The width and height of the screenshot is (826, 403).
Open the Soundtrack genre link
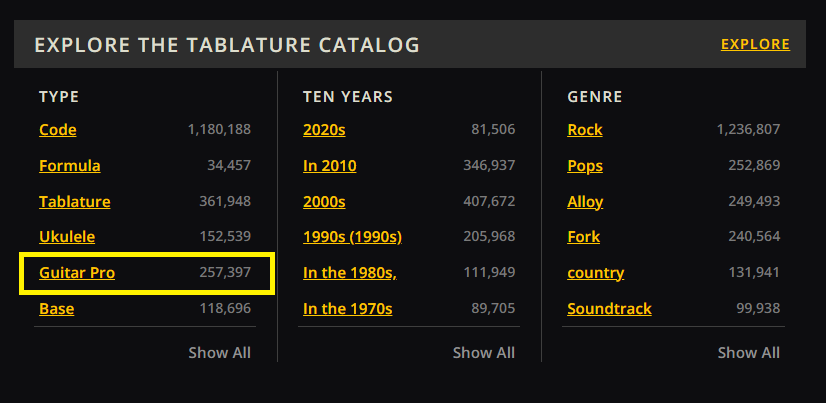pyautogui.click(x=610, y=309)
